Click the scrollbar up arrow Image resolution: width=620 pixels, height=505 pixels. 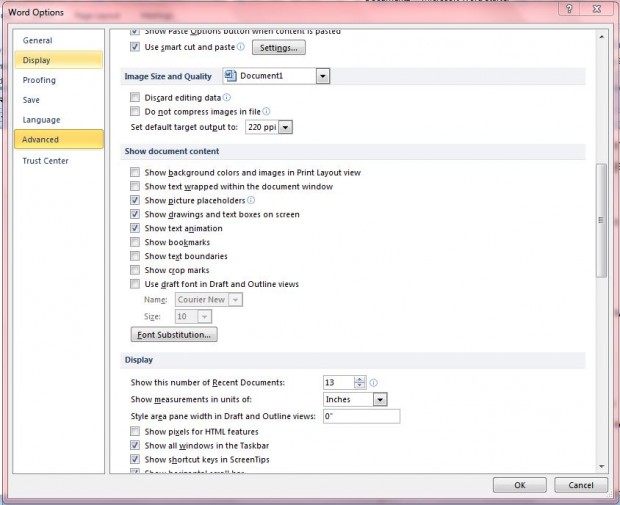tap(601, 37)
